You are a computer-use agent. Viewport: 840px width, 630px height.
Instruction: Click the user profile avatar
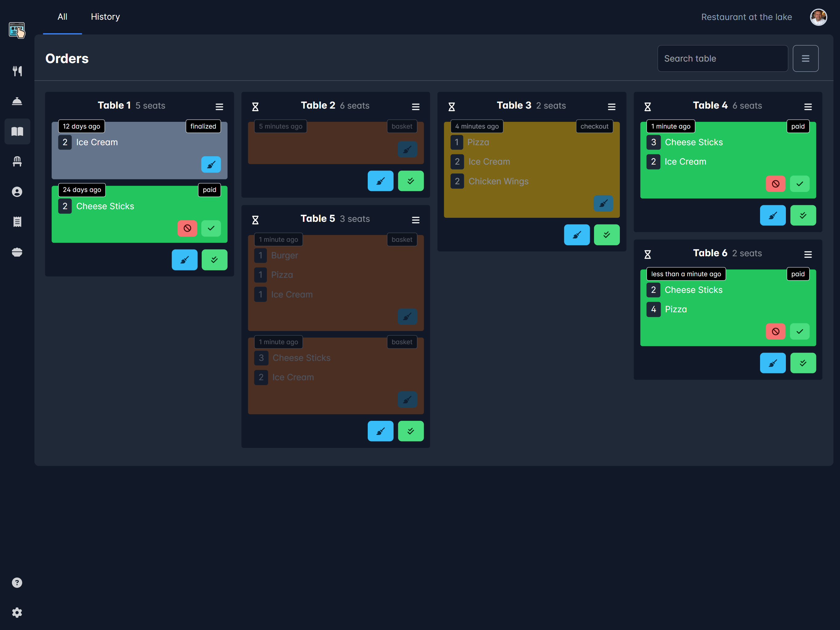pyautogui.click(x=818, y=17)
